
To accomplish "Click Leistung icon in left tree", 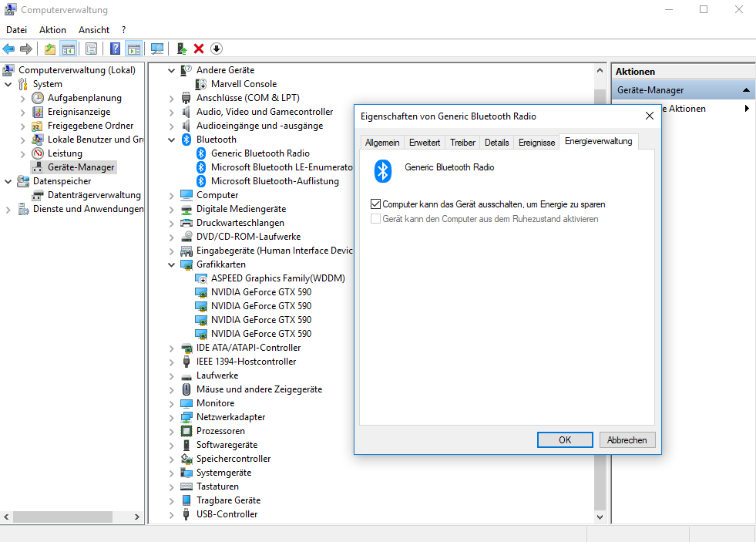I will coord(38,153).
